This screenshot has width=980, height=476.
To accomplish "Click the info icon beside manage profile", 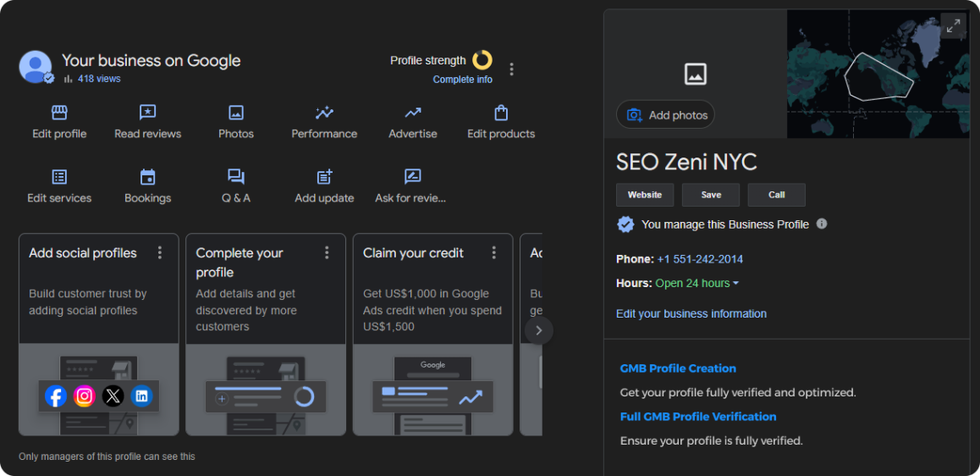I will click(822, 224).
